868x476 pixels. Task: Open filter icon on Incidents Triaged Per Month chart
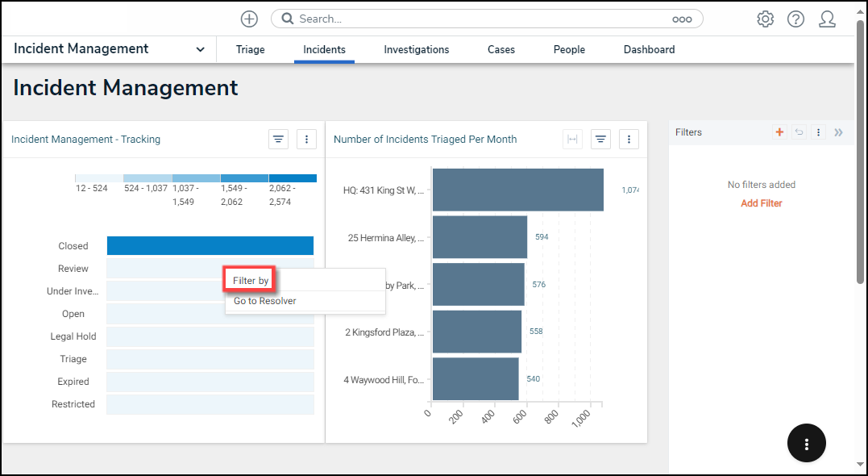tap(600, 140)
